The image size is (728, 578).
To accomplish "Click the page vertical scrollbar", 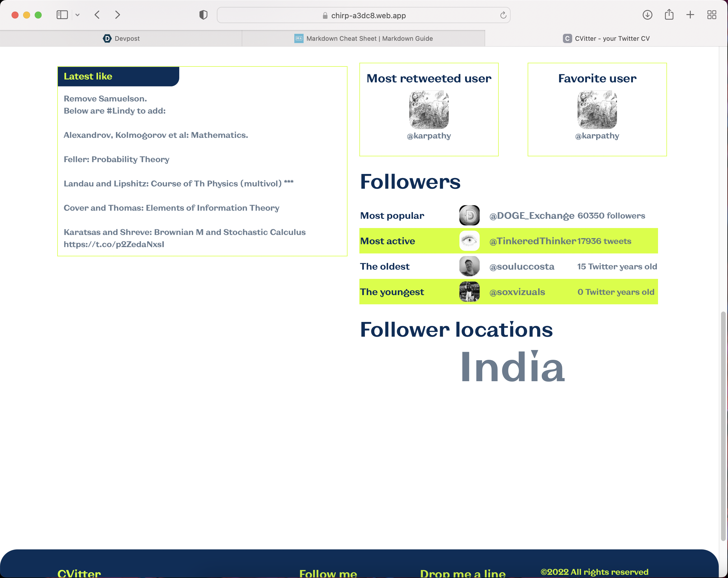I will (723, 425).
